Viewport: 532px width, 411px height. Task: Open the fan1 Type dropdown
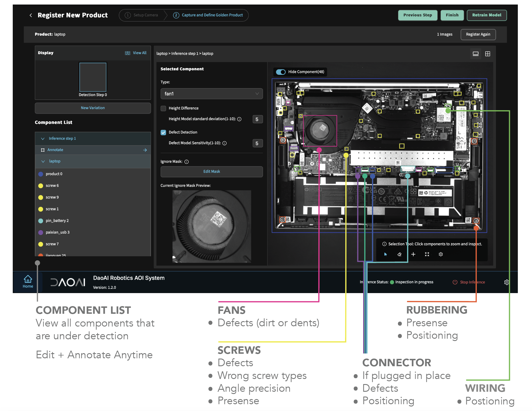211,94
